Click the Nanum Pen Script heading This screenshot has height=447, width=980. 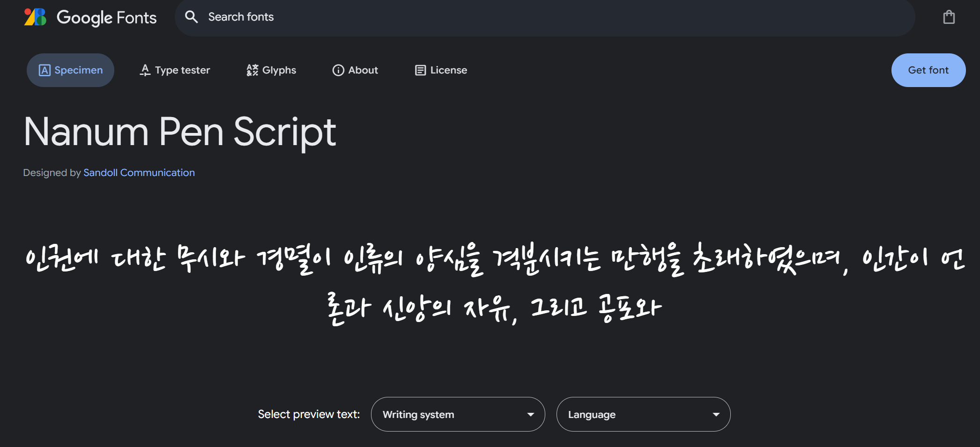pos(180,132)
